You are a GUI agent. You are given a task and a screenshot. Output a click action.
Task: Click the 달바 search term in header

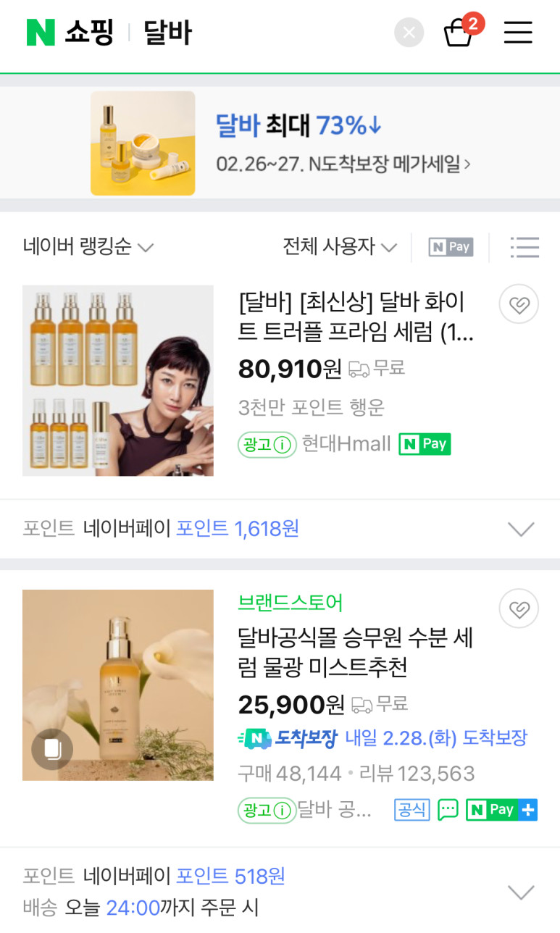pos(167,33)
